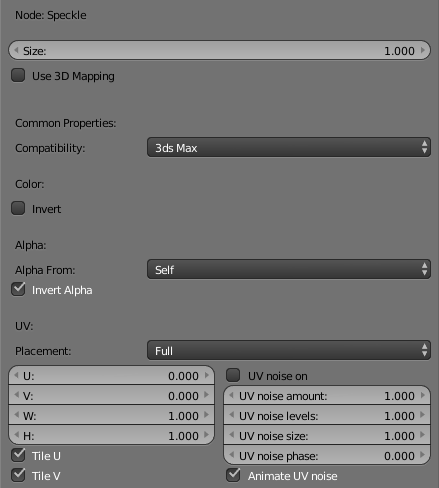Open the Alpha From Self dropdown

tap(289, 269)
